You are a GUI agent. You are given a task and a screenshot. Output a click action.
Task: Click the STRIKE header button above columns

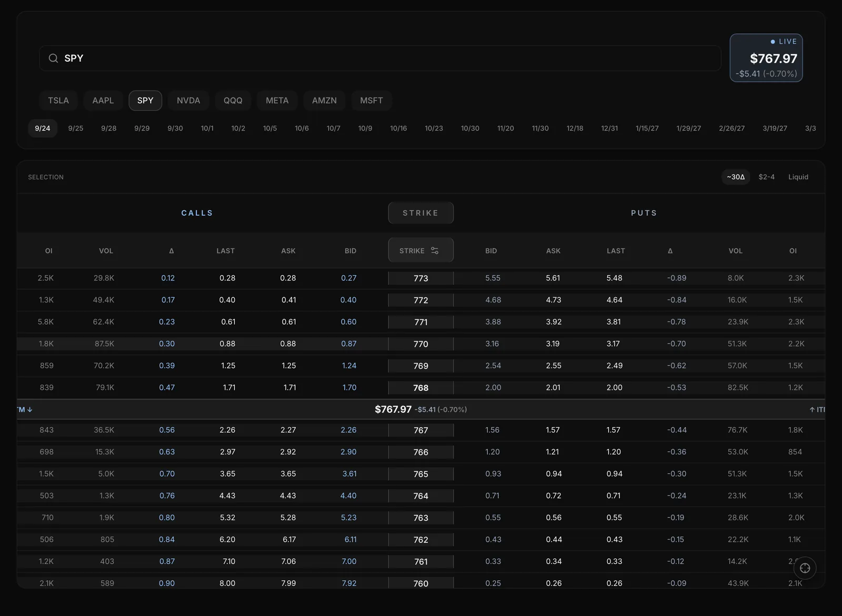coord(421,213)
